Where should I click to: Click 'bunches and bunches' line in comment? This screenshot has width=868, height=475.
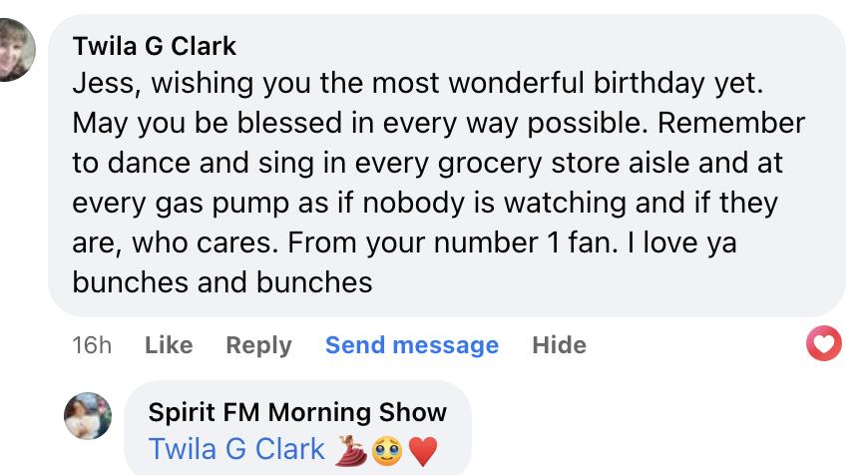[x=221, y=282]
